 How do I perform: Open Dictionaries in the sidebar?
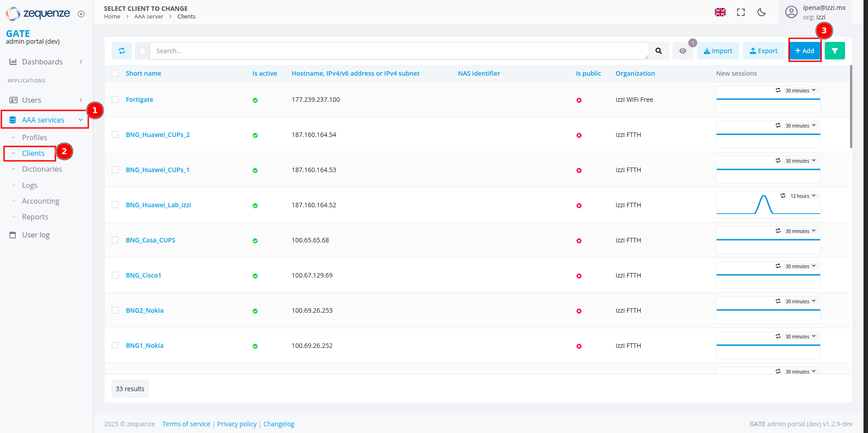click(42, 169)
